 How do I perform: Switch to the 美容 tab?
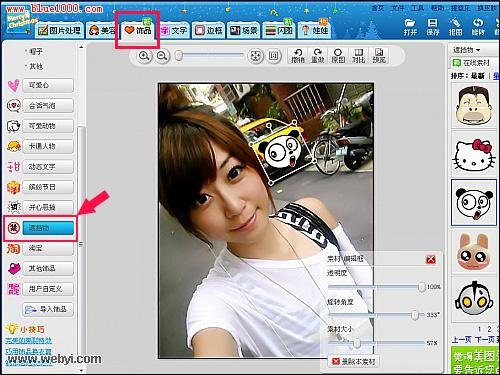102,31
